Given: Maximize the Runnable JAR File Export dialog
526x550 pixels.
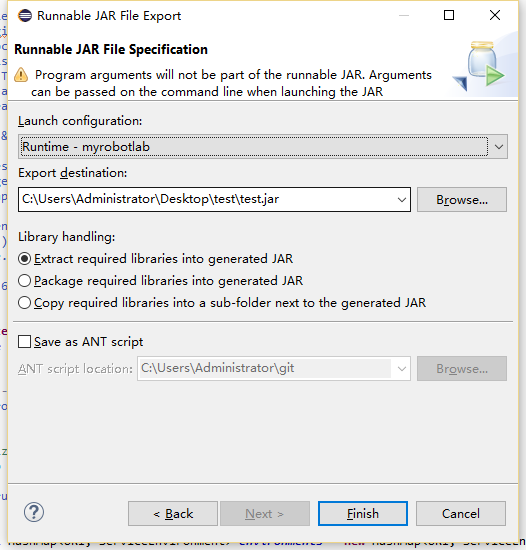Looking at the screenshot, I should click(x=449, y=15).
